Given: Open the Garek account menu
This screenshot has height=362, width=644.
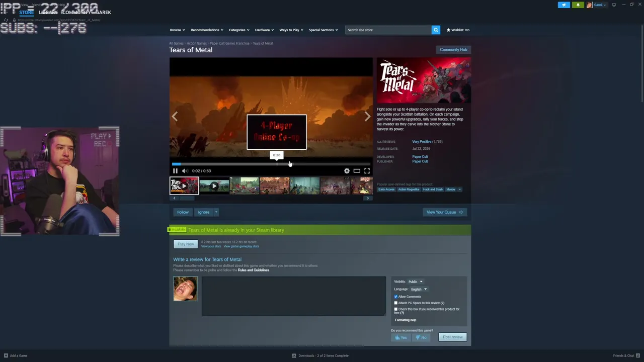Looking at the screenshot, I should pos(596,5).
